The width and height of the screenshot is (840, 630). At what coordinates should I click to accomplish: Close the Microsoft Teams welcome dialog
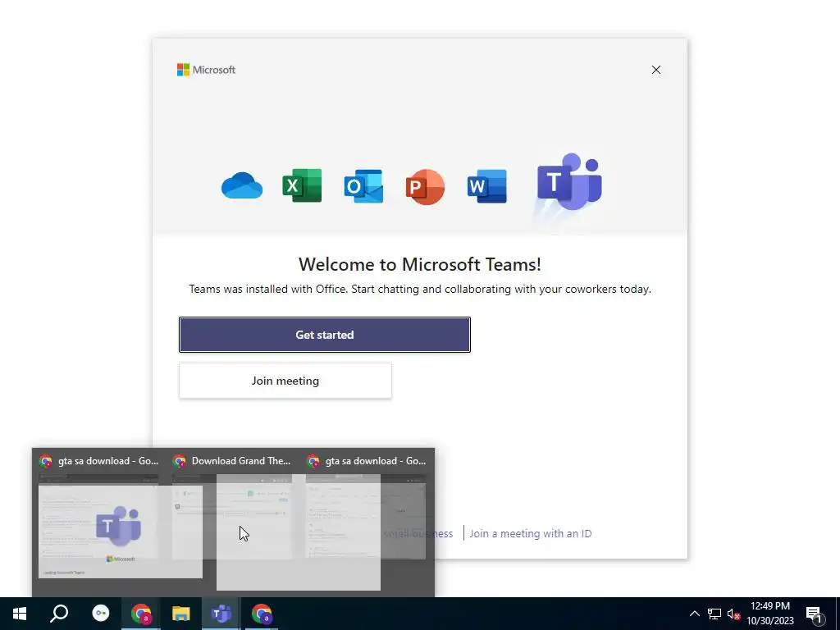[655, 71]
